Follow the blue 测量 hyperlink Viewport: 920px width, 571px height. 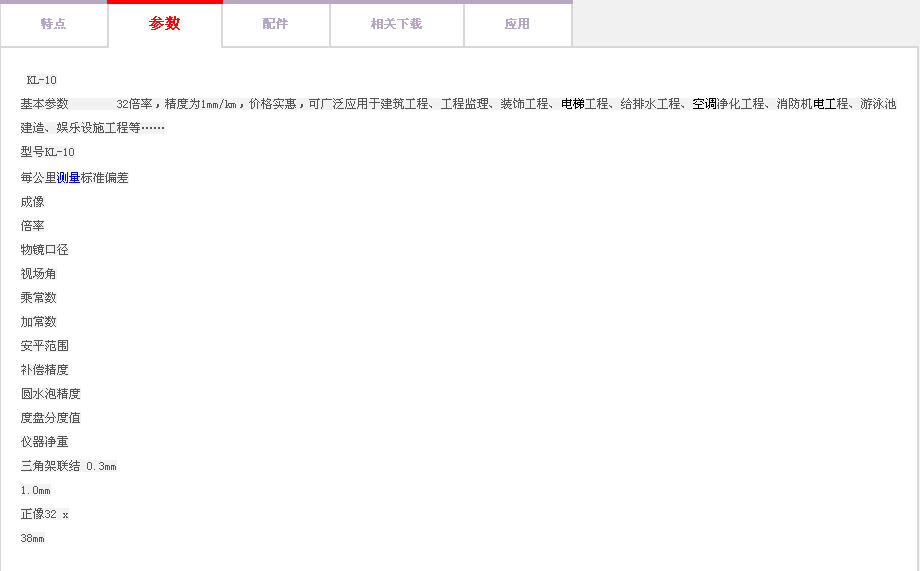(x=69, y=178)
